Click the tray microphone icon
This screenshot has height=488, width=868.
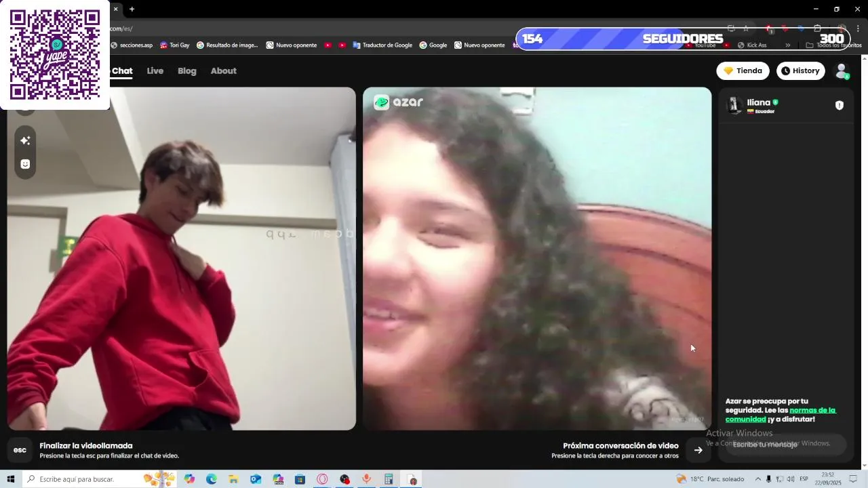[x=769, y=479]
